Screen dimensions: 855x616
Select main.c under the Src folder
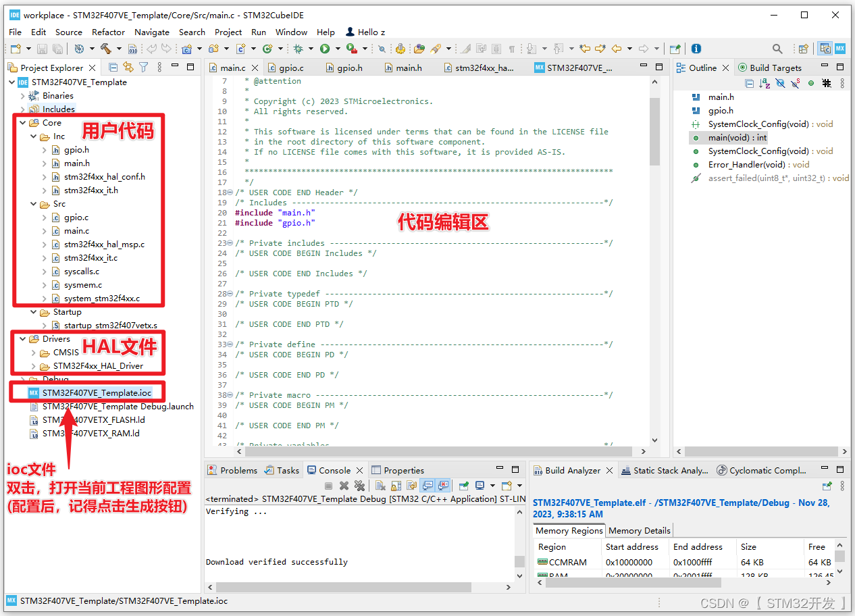click(x=76, y=231)
